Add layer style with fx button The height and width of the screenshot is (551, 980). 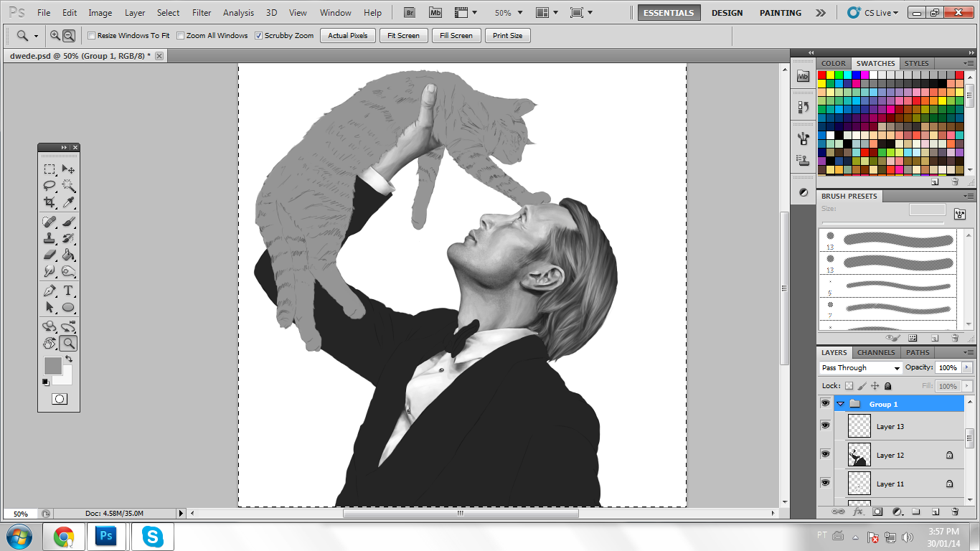pos(857,512)
